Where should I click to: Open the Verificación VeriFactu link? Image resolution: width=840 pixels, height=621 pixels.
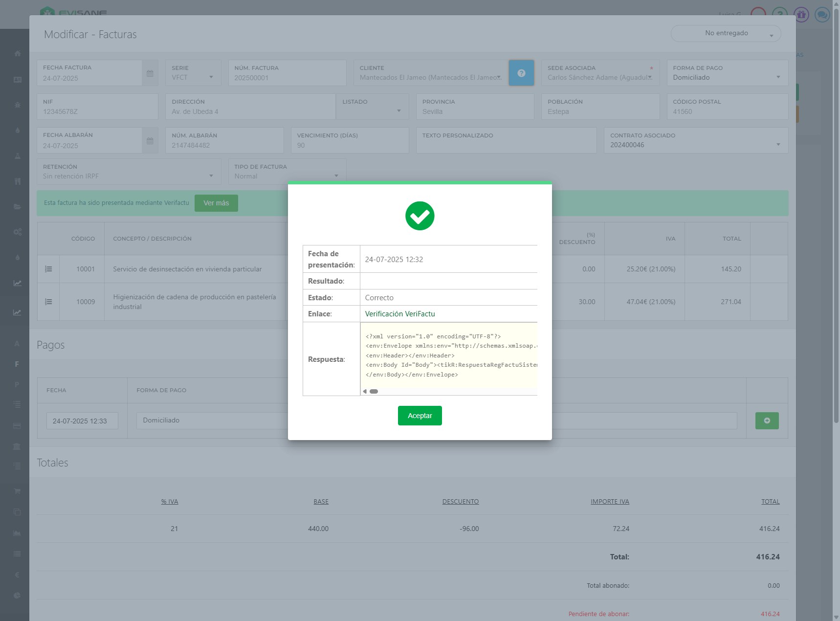399,314
